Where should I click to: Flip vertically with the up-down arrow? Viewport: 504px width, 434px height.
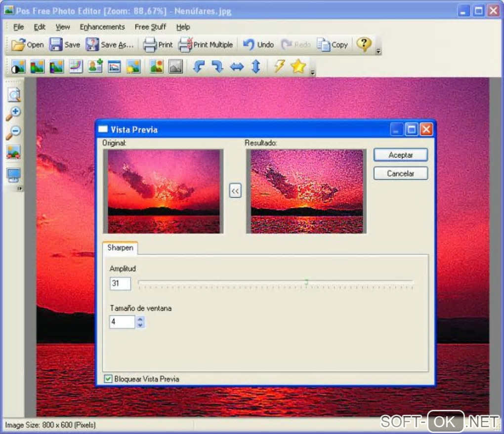256,67
